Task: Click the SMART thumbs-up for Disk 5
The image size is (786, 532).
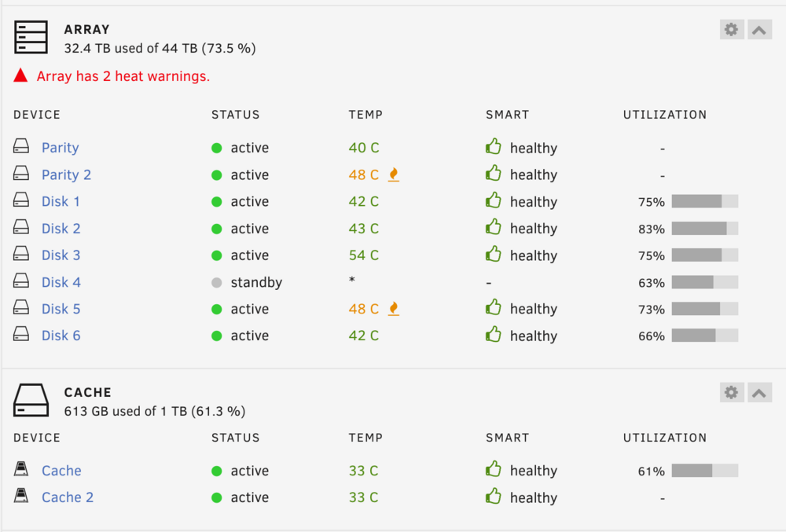Action: coord(494,307)
